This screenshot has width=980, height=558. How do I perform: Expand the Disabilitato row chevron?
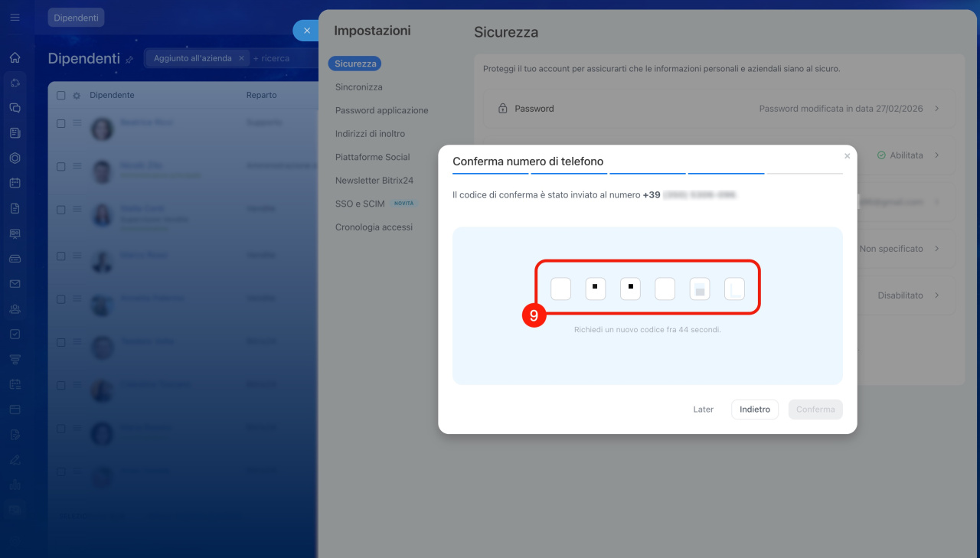click(936, 295)
